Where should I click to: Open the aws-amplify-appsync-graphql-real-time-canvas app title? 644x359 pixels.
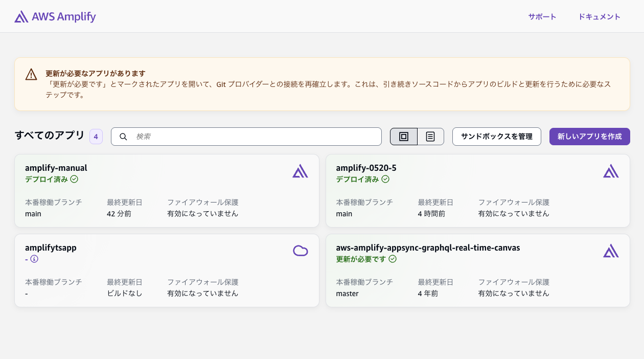click(428, 248)
